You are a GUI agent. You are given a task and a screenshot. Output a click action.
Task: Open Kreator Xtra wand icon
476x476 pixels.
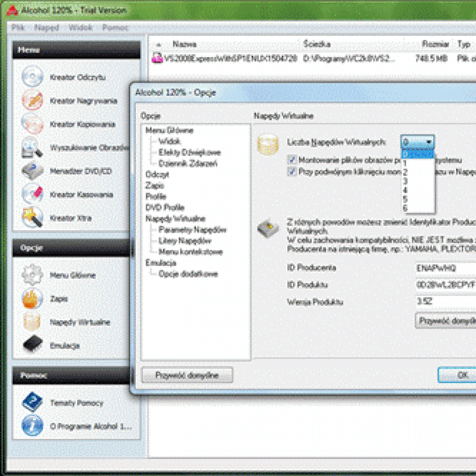[33, 218]
